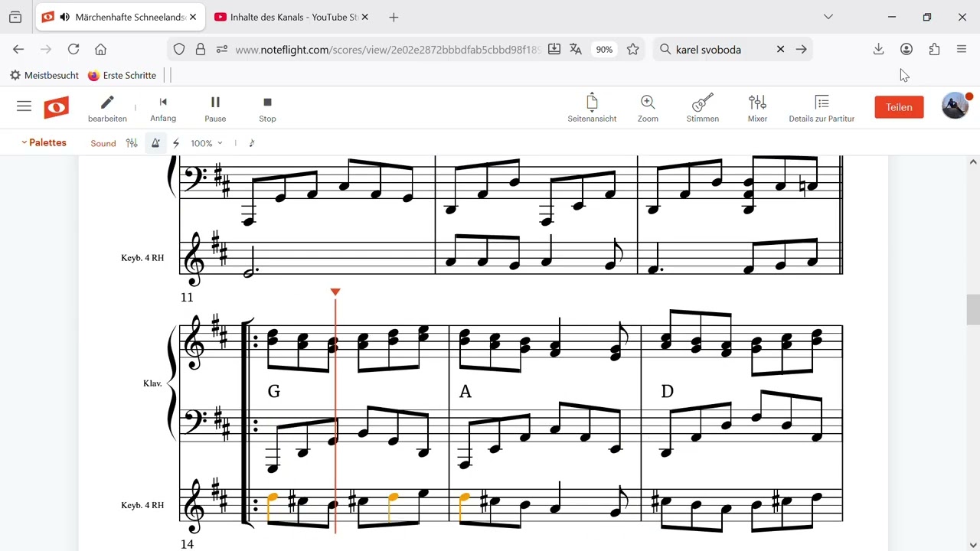
Task: Open the Erste Schritte bookmark
Action: click(x=122, y=75)
